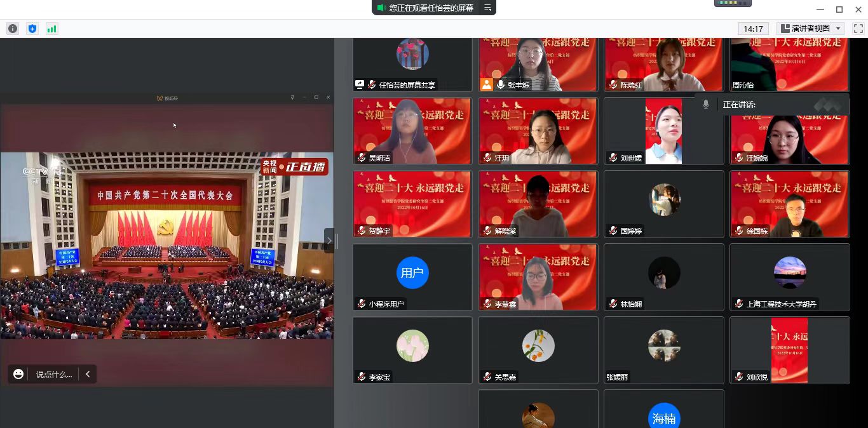Screen dimensions: 868x428
Task: Click the 14:17 meeting timer
Action: click(x=753, y=29)
